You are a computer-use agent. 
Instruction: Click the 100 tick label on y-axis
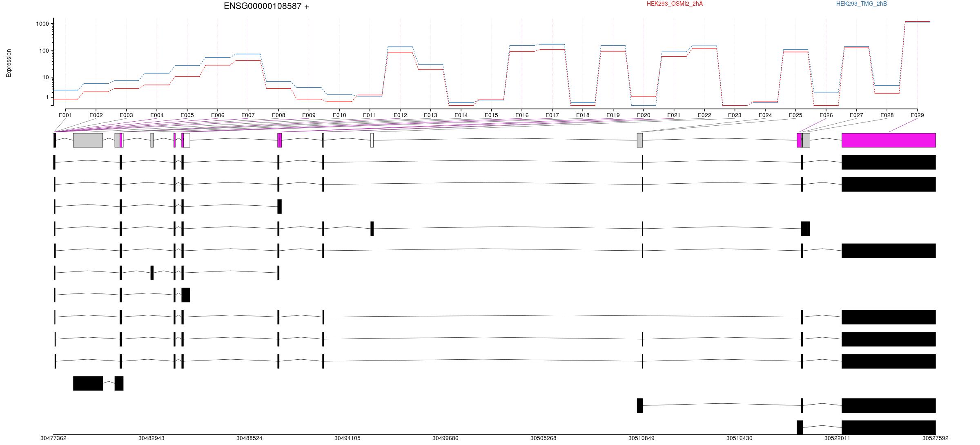point(44,51)
